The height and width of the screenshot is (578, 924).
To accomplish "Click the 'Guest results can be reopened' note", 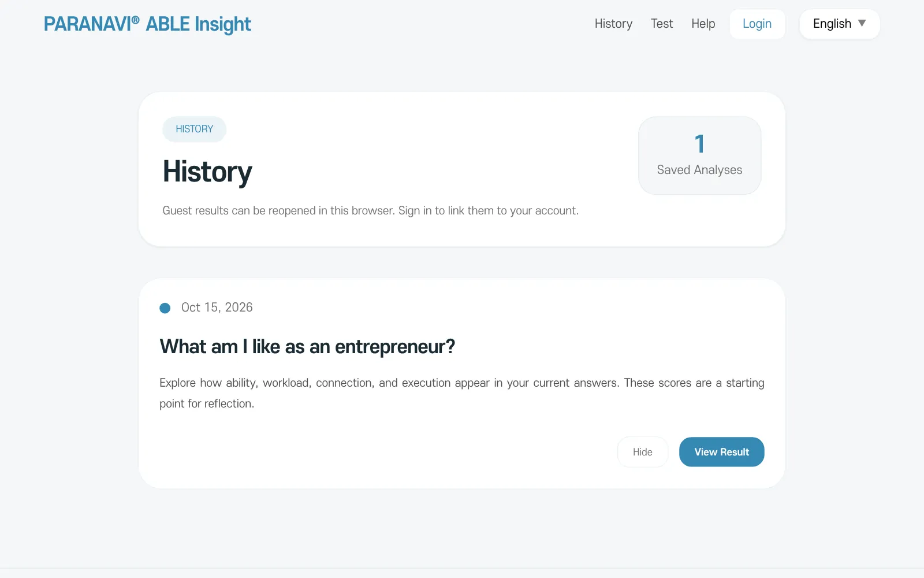I will pyautogui.click(x=370, y=210).
